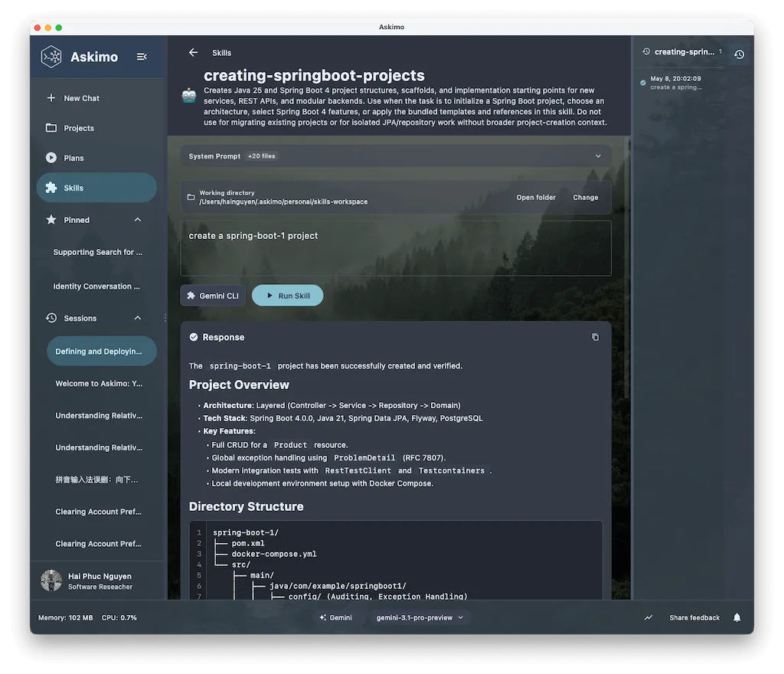Click the Skills breadcrumb link
Viewport: 784px width, 674px height.
click(221, 53)
